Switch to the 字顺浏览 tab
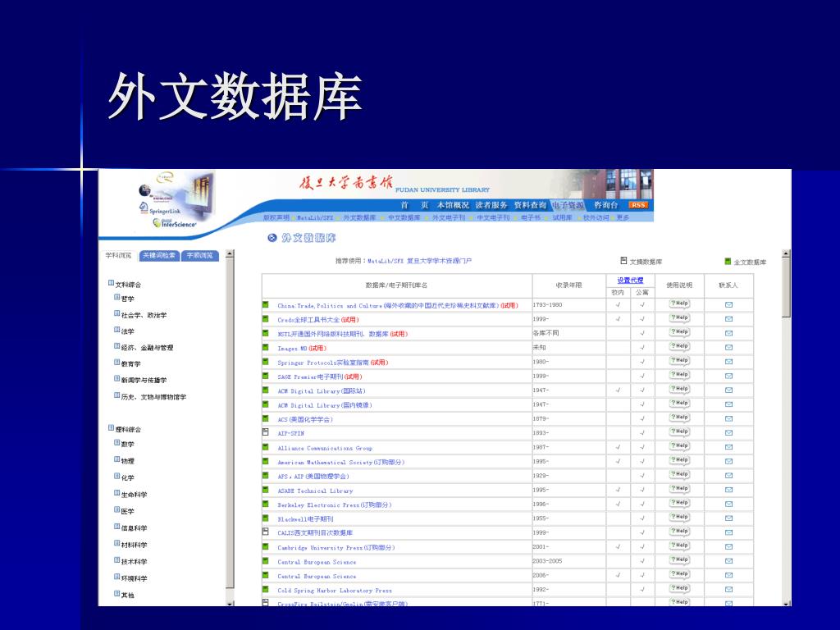The width and height of the screenshot is (840, 630). [x=200, y=256]
